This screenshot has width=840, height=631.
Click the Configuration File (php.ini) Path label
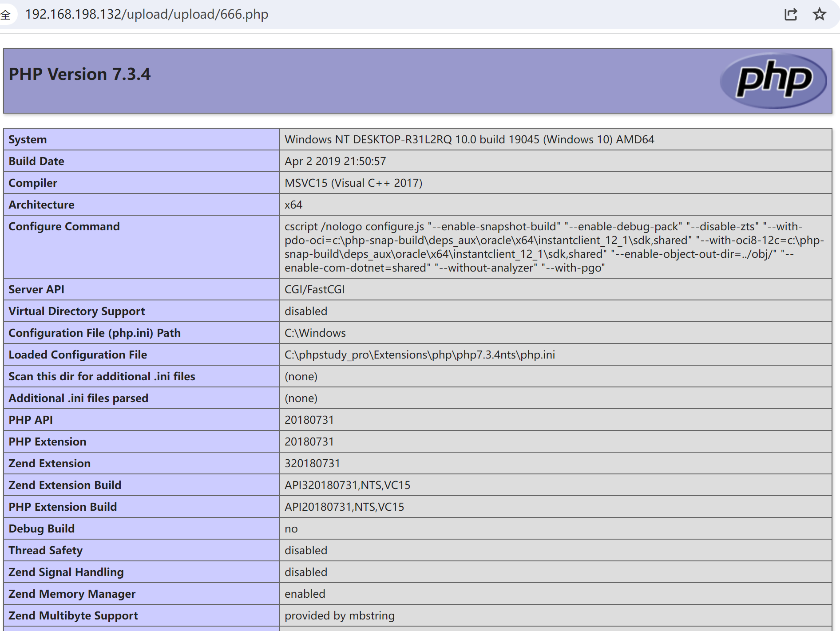(x=95, y=333)
